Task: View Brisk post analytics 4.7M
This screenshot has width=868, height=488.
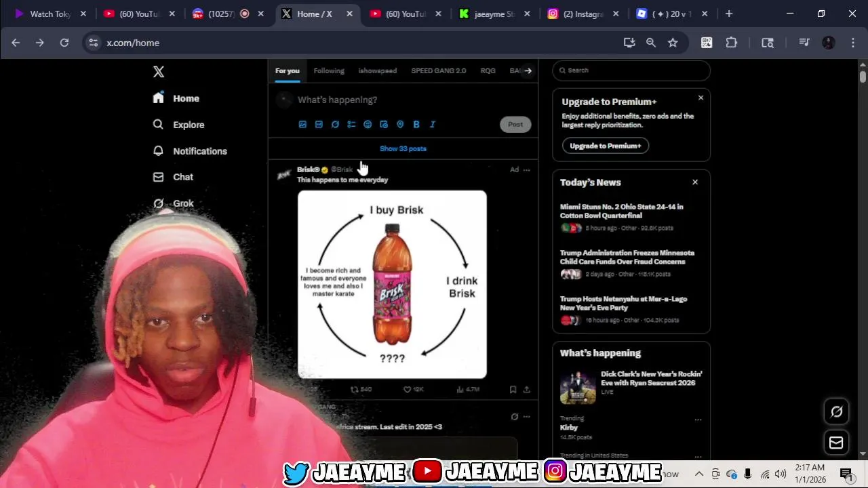Action: tap(468, 390)
